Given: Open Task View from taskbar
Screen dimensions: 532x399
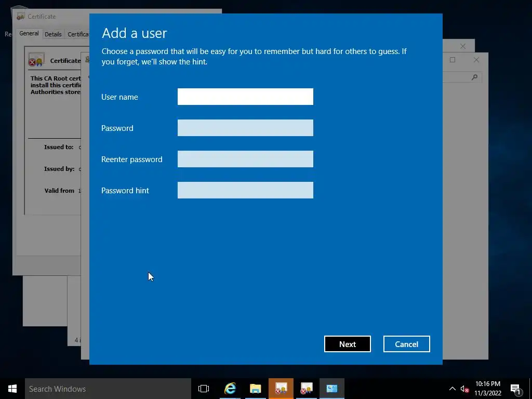Looking at the screenshot, I should [x=204, y=389].
